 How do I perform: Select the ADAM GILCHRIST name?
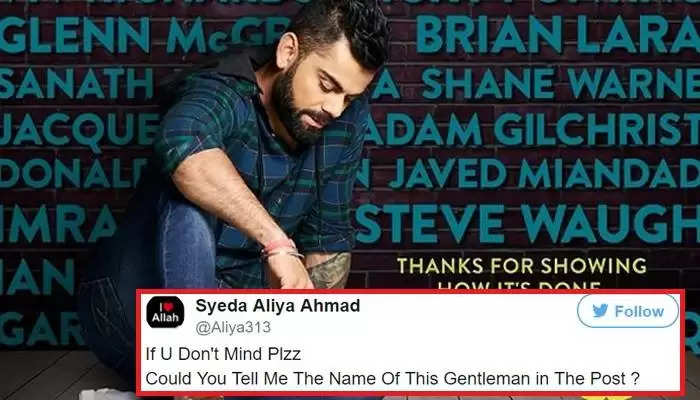coord(531,129)
